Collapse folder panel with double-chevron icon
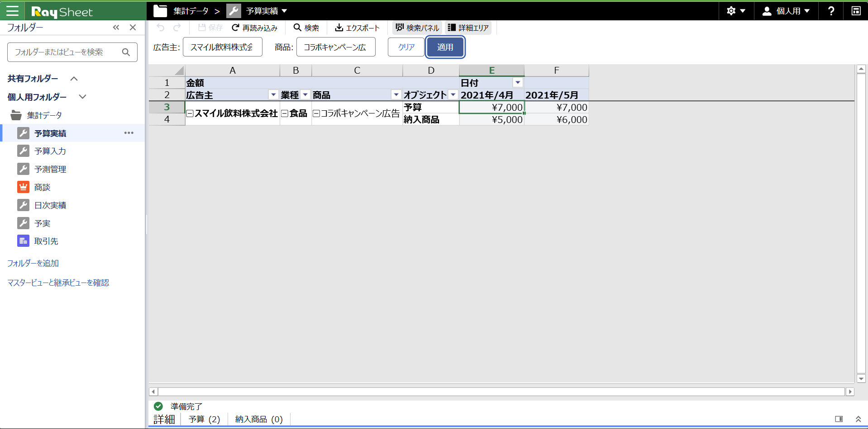Image resolution: width=868 pixels, height=429 pixels. (x=116, y=28)
